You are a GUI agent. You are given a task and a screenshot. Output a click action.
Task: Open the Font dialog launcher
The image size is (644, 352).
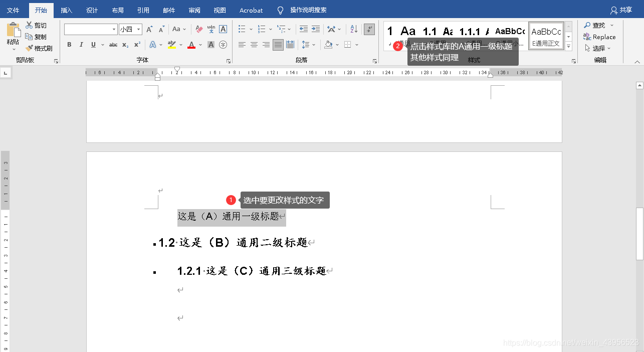[x=229, y=61]
